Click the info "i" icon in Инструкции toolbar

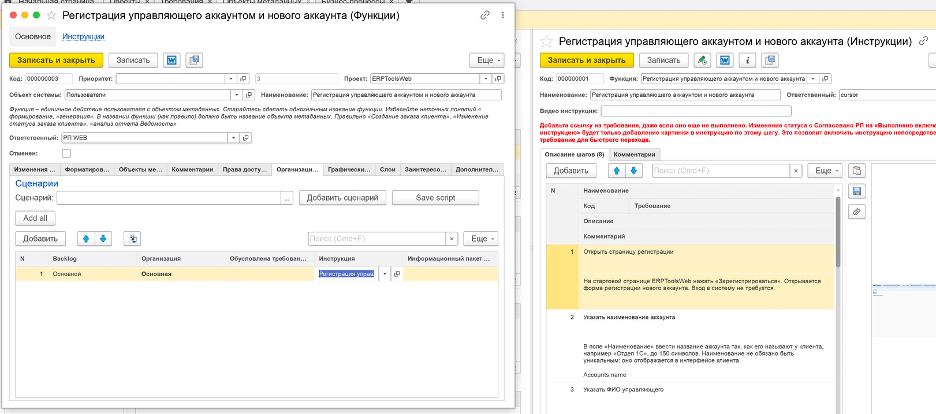[747, 60]
